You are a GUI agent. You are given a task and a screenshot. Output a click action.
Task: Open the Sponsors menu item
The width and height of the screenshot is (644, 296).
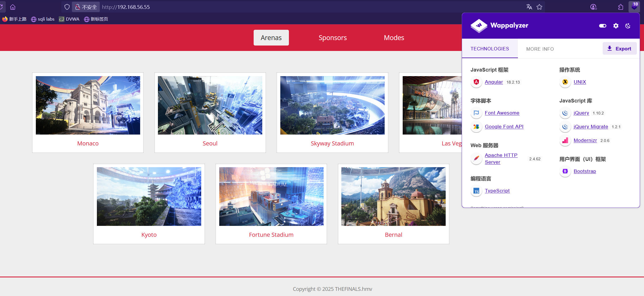332,38
